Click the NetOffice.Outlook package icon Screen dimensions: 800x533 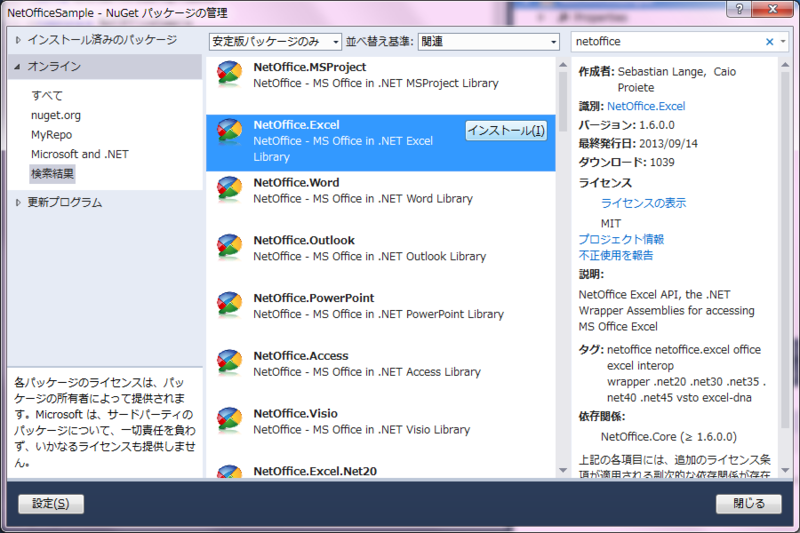tap(230, 246)
